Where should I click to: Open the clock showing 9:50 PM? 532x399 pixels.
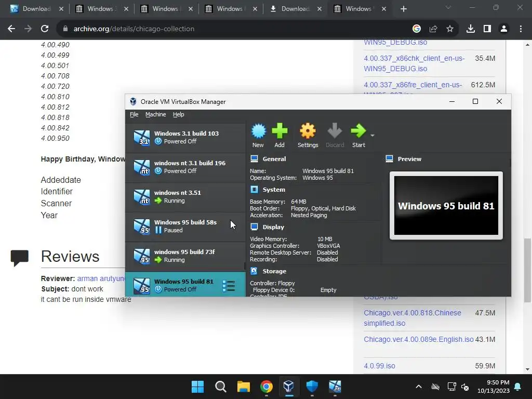pyautogui.click(x=494, y=387)
